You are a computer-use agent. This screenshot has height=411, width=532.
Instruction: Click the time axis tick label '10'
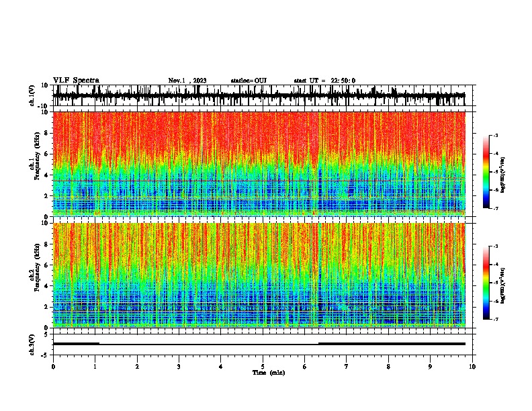(472, 367)
